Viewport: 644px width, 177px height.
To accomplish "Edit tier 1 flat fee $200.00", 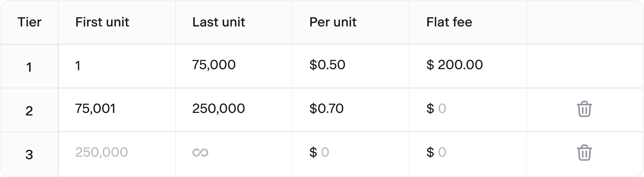I will pos(454,65).
